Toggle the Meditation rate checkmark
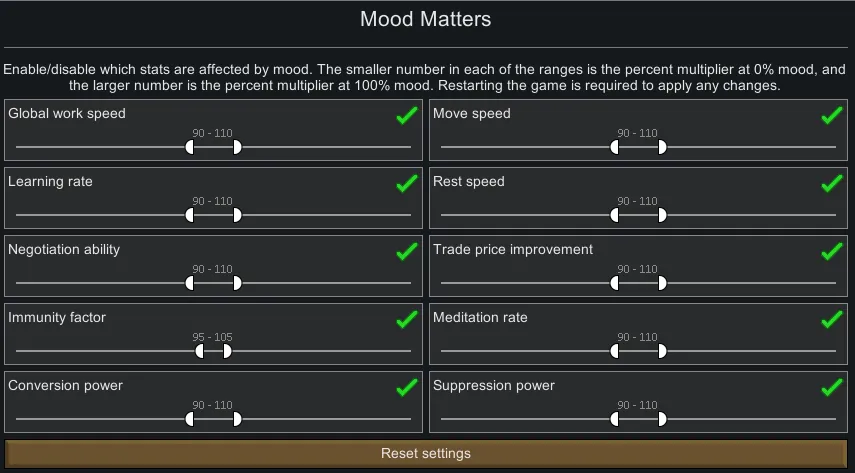 pyautogui.click(x=831, y=320)
